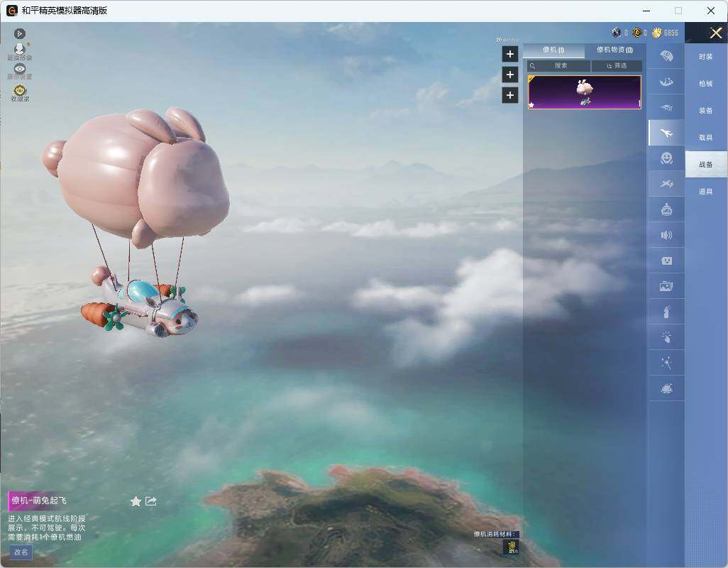
Task: Share the wingman via the share icon
Action: [x=151, y=501]
